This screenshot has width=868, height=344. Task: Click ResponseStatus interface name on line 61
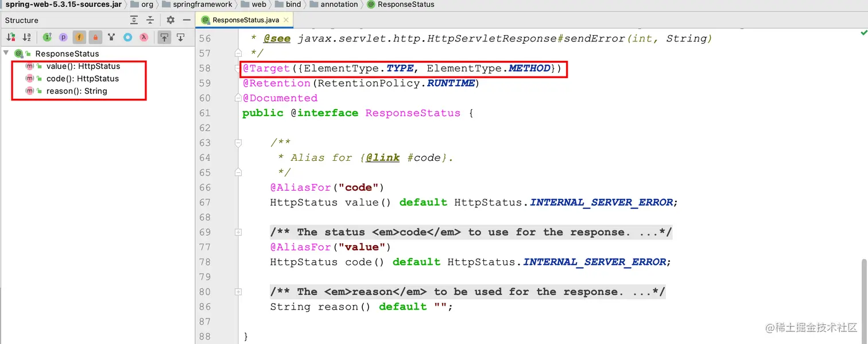point(413,113)
